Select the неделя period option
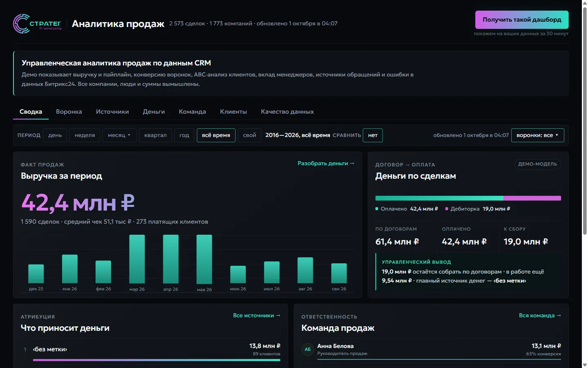This screenshot has width=588, height=368. coord(85,135)
